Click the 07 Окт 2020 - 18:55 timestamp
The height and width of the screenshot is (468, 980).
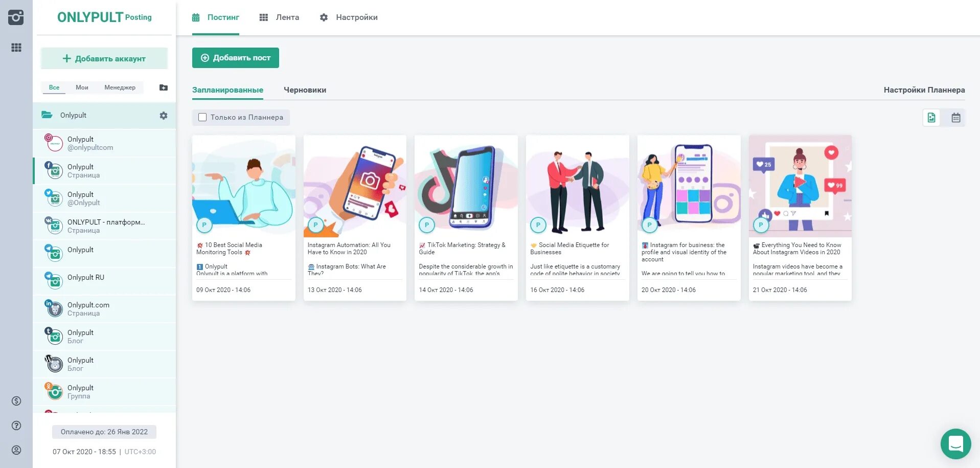click(84, 452)
